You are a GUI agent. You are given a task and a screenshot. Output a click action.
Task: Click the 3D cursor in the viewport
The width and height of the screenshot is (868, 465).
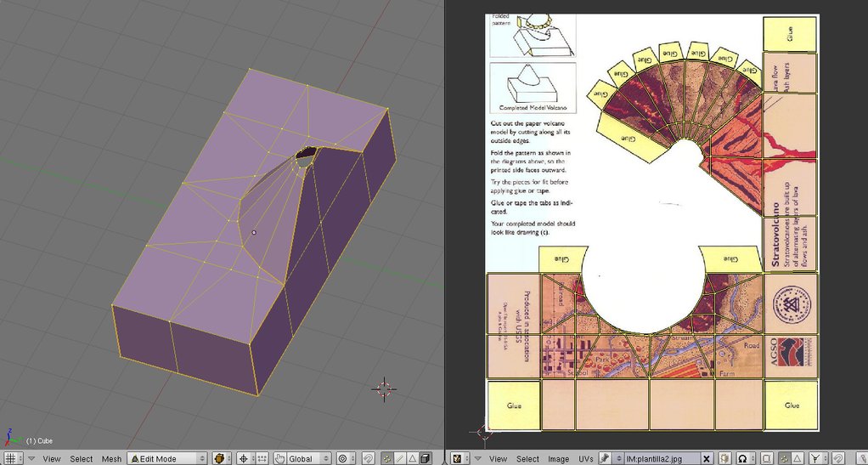(x=384, y=389)
